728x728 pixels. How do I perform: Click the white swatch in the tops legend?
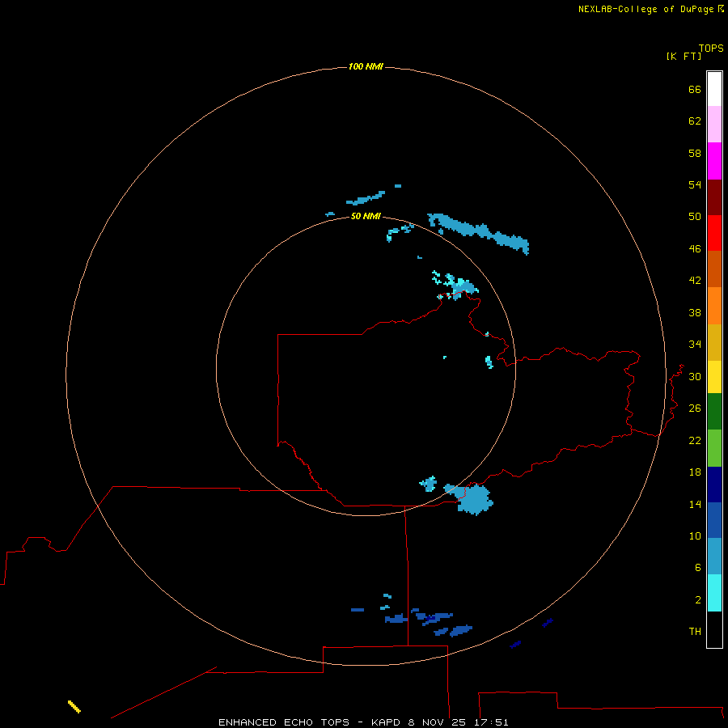pos(714,89)
